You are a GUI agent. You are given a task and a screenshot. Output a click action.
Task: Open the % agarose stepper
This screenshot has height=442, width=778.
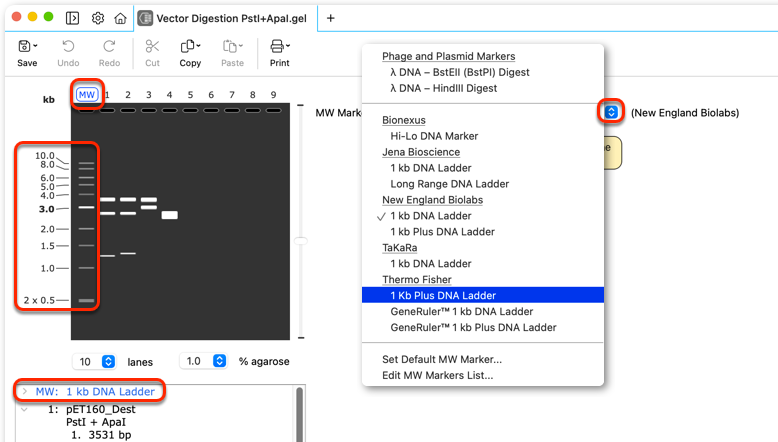(219, 361)
